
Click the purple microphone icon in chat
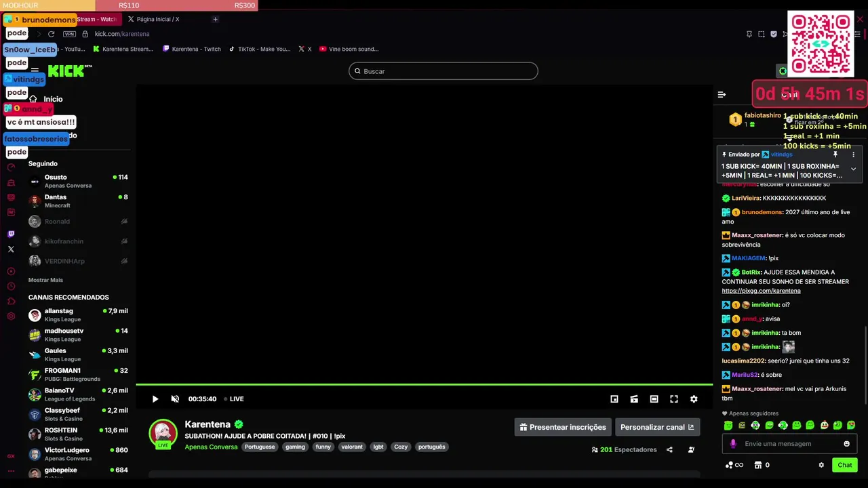click(733, 444)
